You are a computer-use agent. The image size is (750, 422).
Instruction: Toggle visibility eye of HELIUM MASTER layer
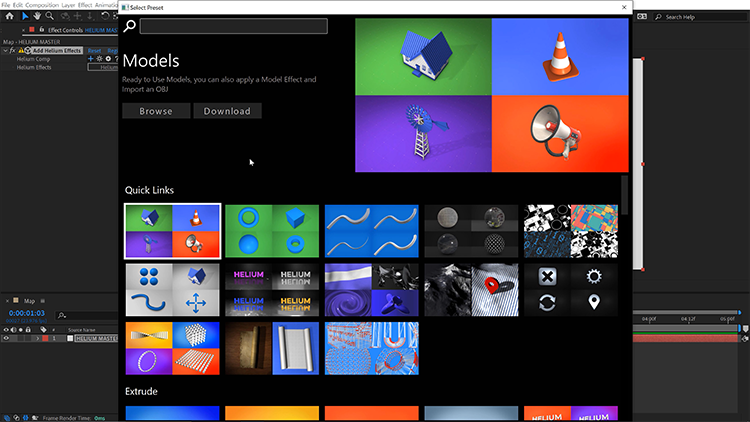point(8,338)
